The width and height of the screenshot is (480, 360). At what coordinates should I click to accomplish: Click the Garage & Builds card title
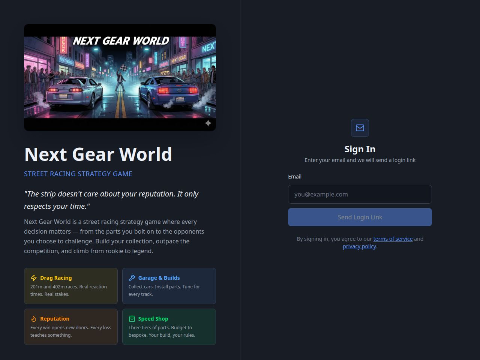point(159,278)
